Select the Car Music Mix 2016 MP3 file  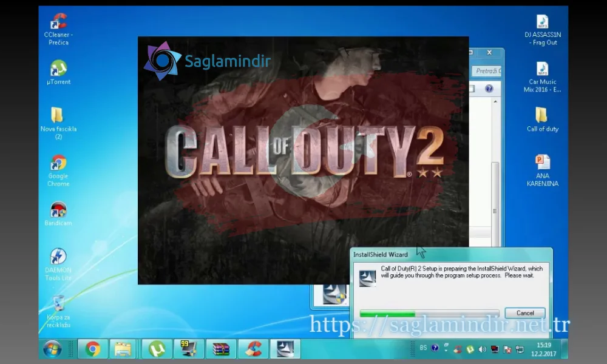pos(542,76)
